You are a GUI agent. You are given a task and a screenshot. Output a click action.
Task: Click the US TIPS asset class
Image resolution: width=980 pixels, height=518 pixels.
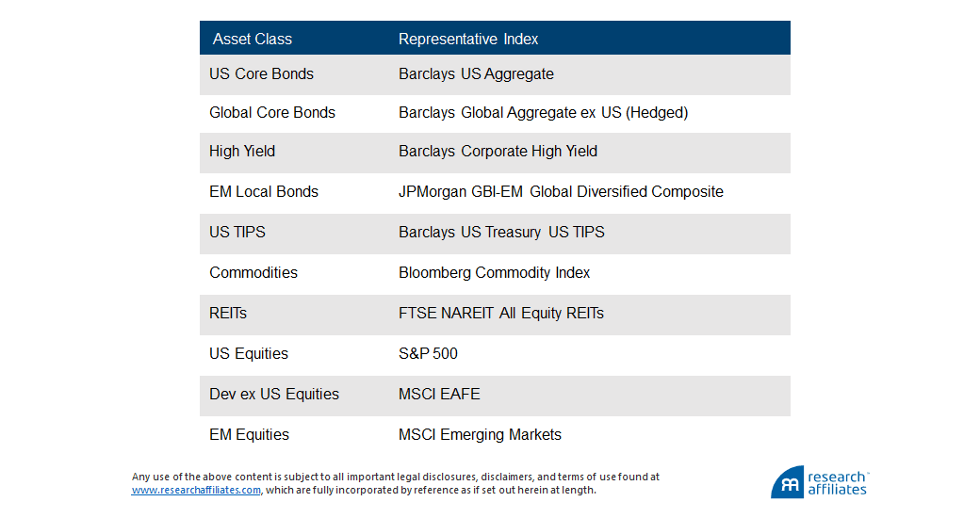(x=239, y=232)
